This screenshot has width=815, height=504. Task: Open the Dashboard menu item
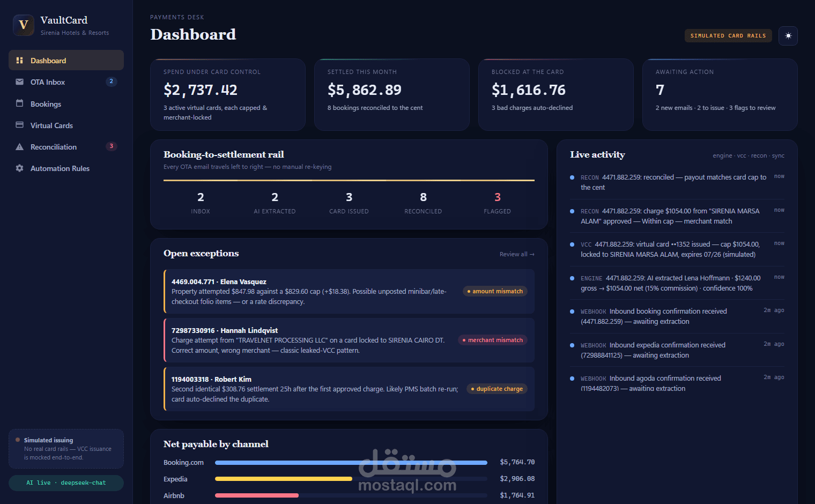tap(66, 60)
